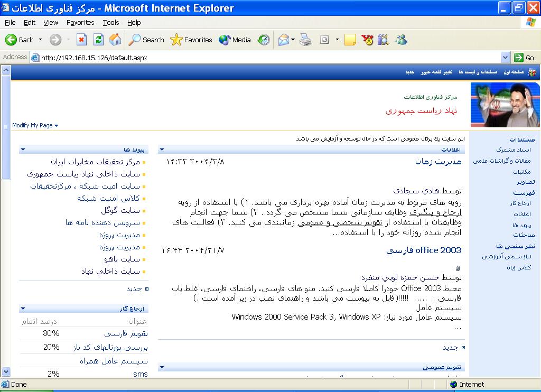Open اسناد مشترک in the sidebar

[x=514, y=150]
